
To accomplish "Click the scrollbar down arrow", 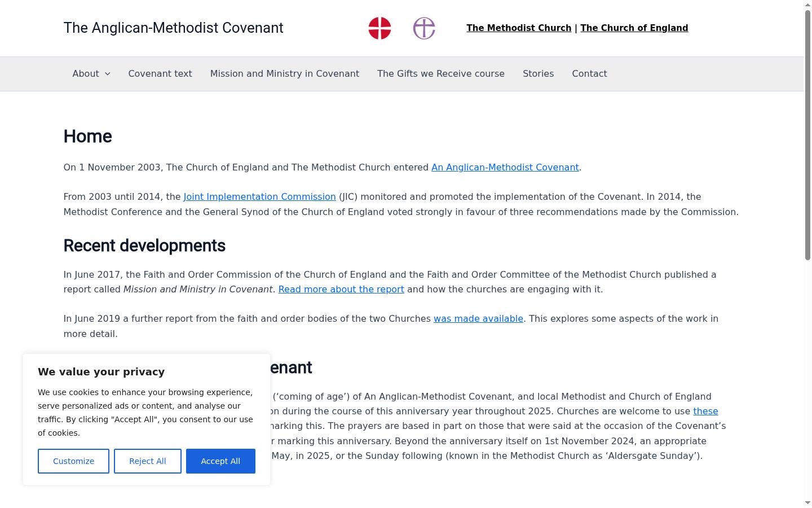I will coord(807,502).
